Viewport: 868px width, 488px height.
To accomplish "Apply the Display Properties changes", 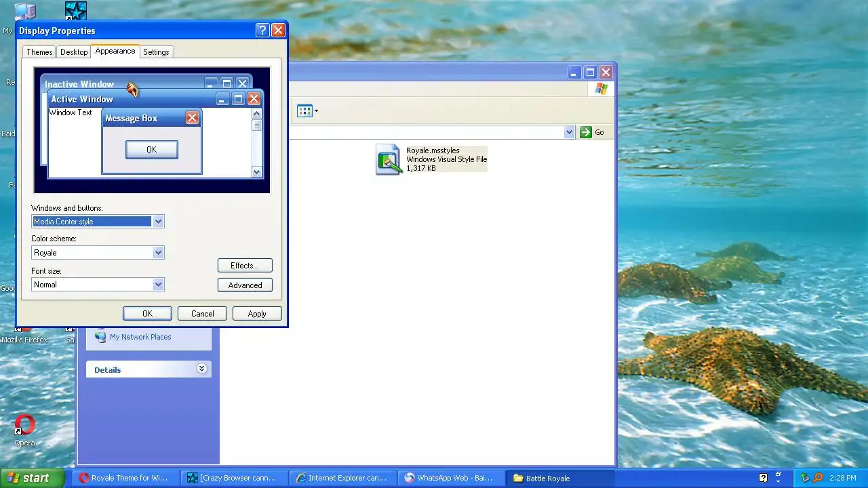I will pyautogui.click(x=257, y=314).
